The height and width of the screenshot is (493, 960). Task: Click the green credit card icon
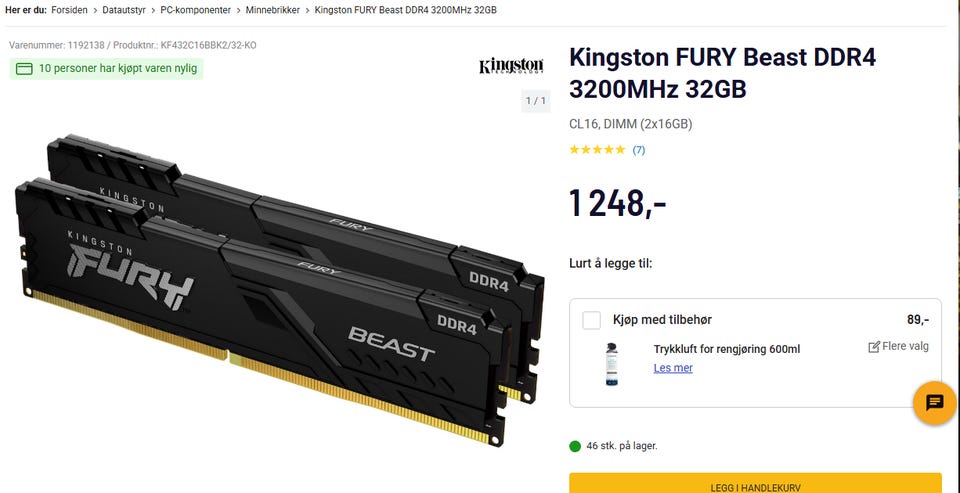pos(24,69)
